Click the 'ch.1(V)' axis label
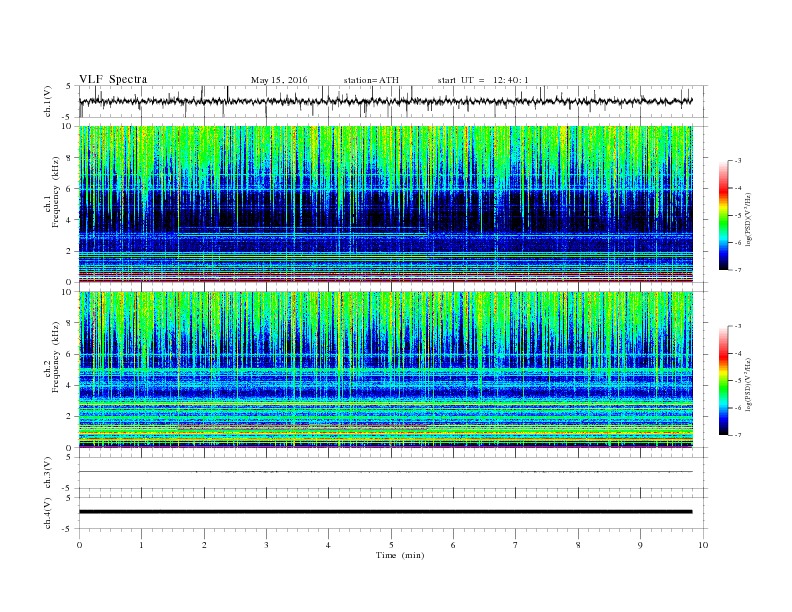Screen dimensions: 792x612 click(x=48, y=101)
